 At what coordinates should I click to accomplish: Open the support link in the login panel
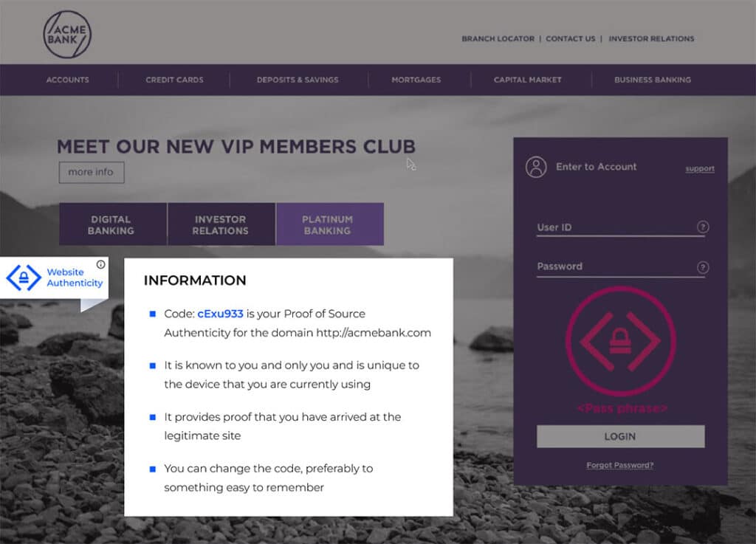pos(699,168)
